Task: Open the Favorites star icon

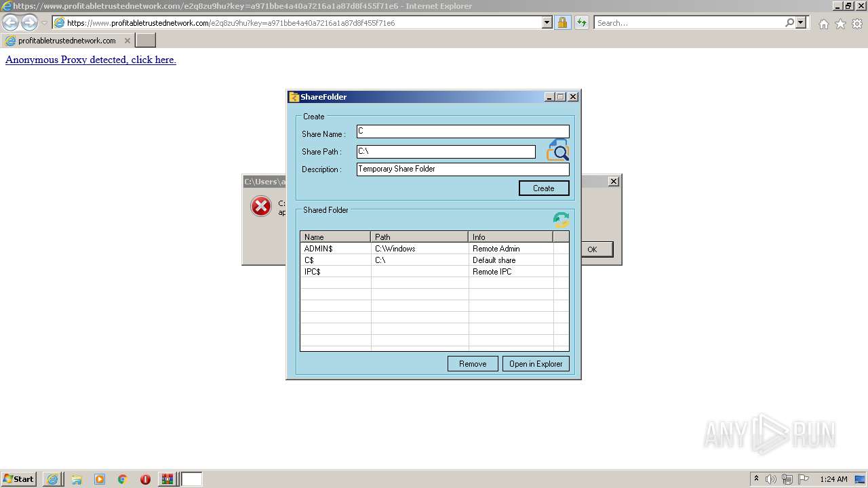Action: click(x=840, y=24)
